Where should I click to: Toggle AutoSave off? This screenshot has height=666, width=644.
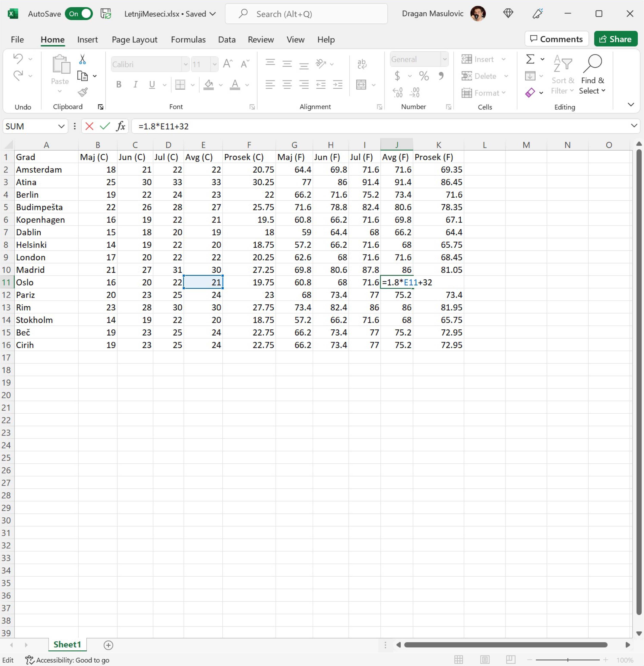point(79,14)
